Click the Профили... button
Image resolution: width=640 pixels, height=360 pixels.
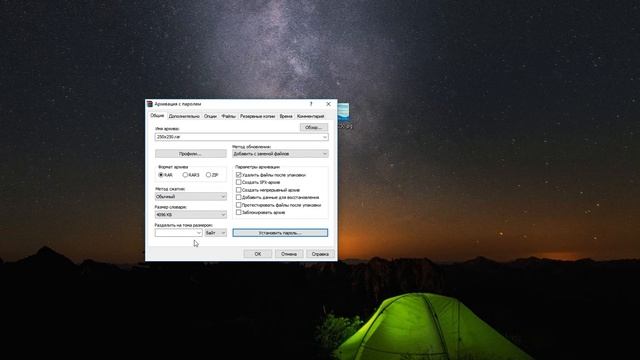[x=191, y=154]
